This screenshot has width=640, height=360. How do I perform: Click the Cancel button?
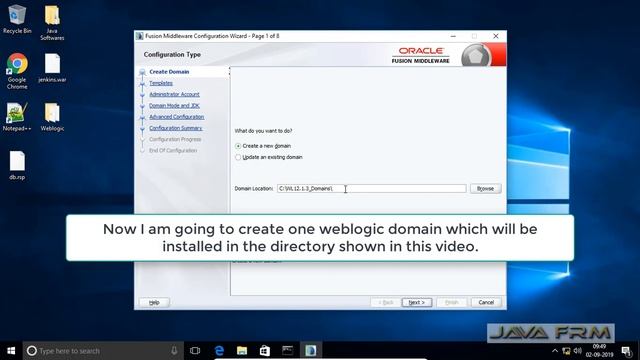point(486,302)
